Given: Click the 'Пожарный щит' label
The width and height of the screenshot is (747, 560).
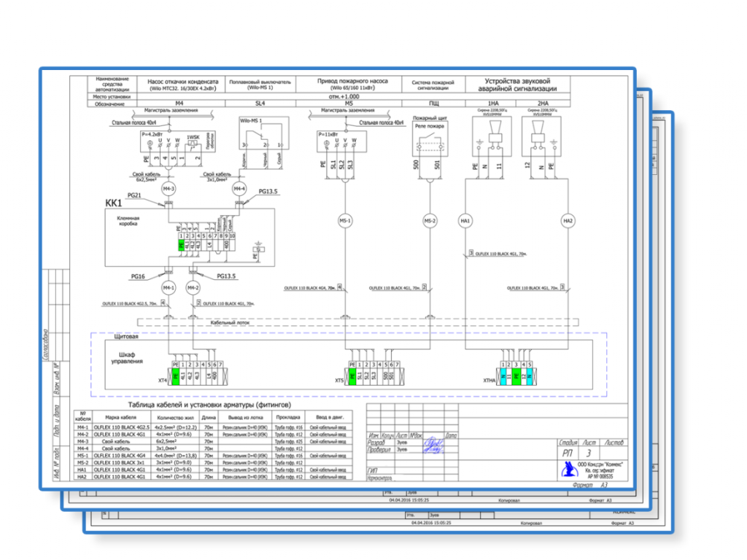Looking at the screenshot, I should point(430,117).
